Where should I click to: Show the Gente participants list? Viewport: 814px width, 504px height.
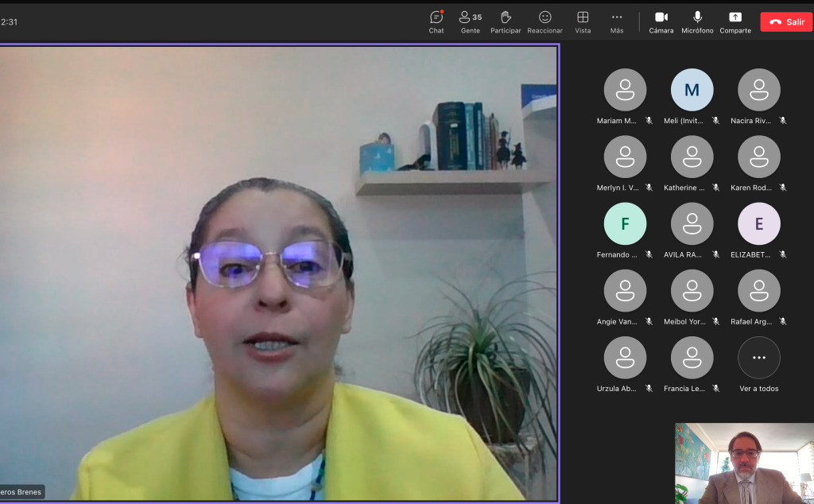tap(471, 21)
